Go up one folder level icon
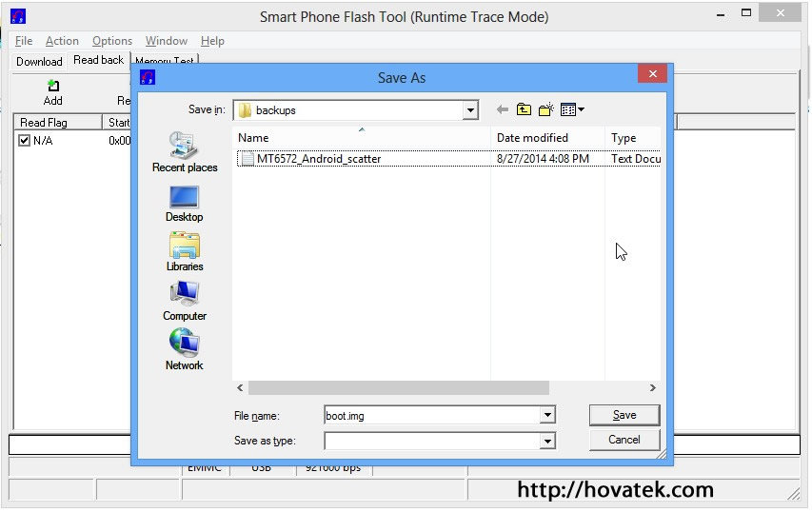Screen dimensions: 812x512 pos(524,109)
